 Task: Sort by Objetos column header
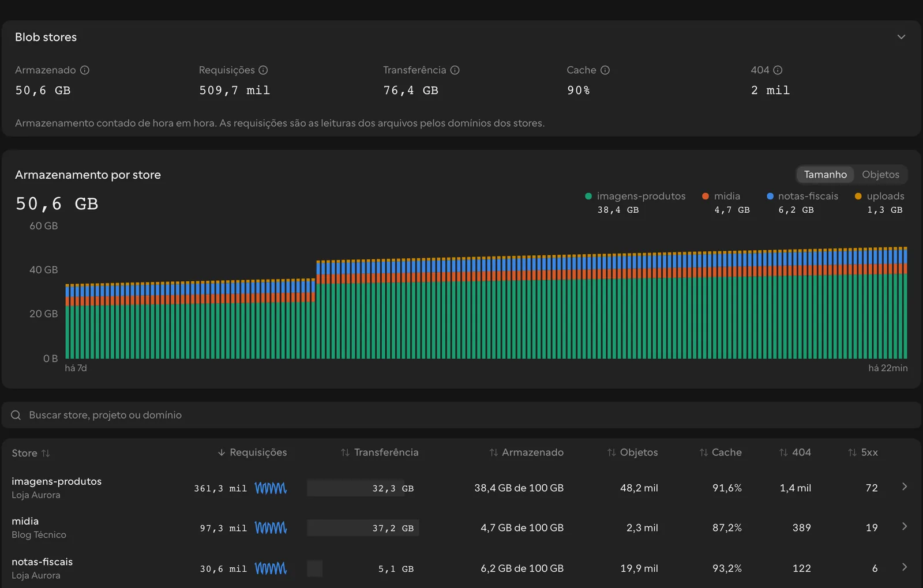point(632,453)
